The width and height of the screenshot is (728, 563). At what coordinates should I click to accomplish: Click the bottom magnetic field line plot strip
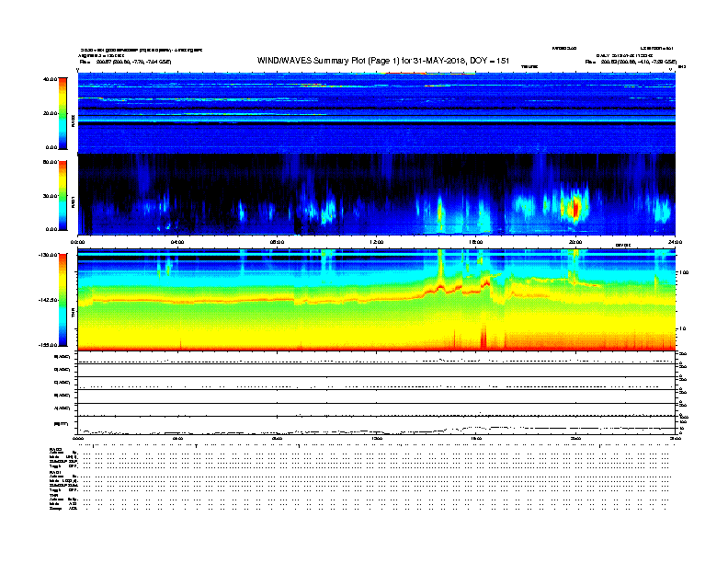pos(377,425)
